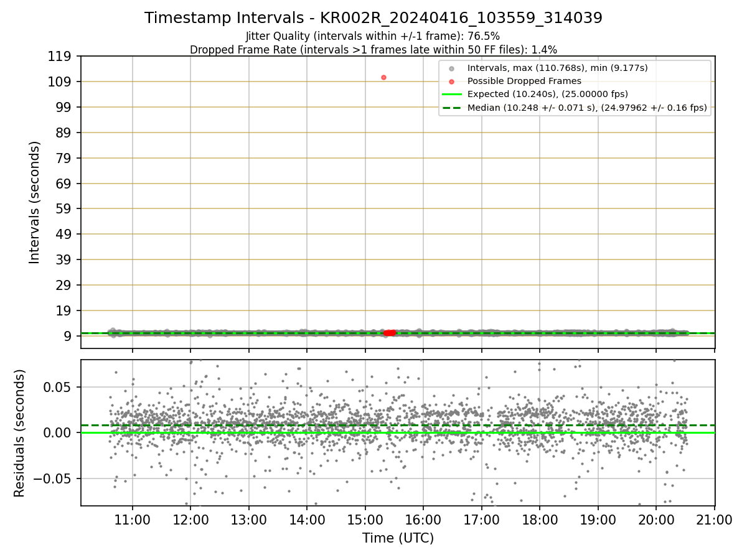Click the y-axis tick label '79'
747x560 pixels.
coord(65,158)
